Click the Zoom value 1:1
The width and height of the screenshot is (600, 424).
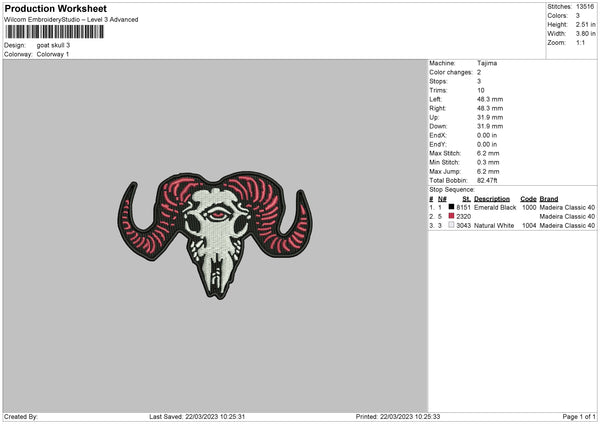(580, 42)
